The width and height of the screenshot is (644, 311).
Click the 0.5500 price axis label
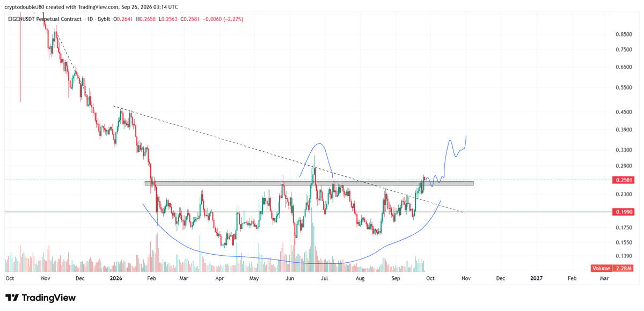[624, 87]
